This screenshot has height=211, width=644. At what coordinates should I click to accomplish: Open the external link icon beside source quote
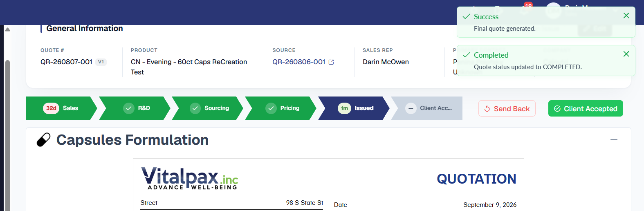tap(331, 62)
